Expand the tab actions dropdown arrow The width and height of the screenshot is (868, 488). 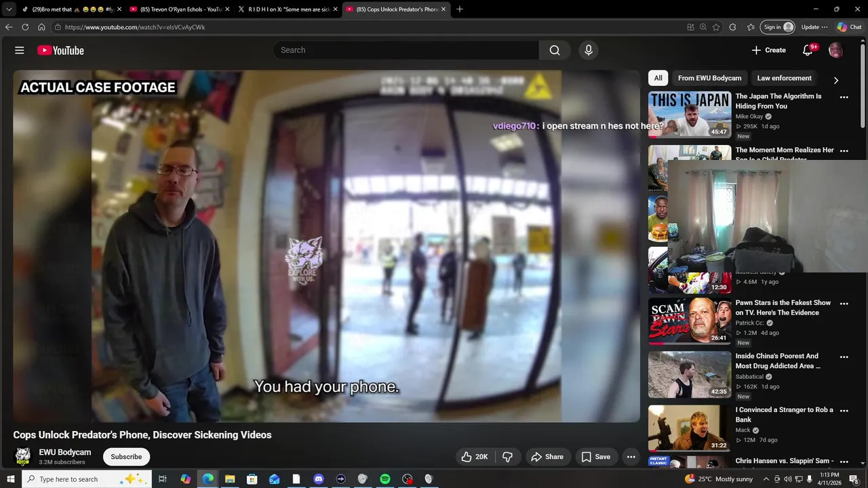8,9
